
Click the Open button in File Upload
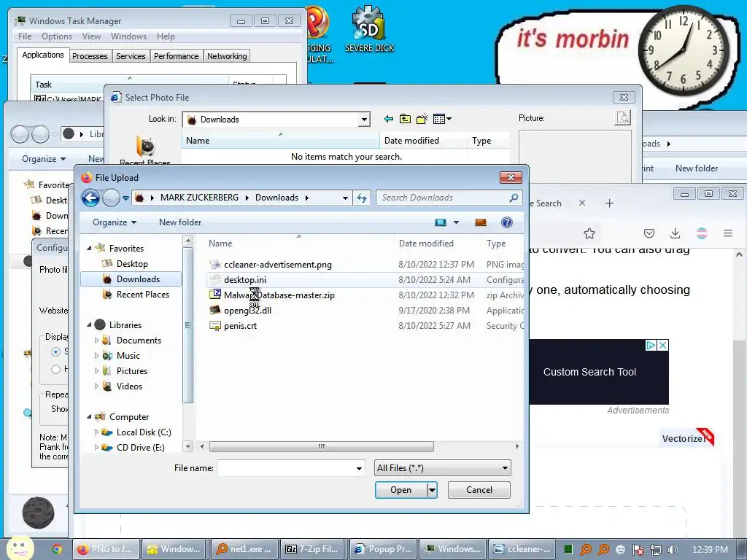[x=400, y=490]
